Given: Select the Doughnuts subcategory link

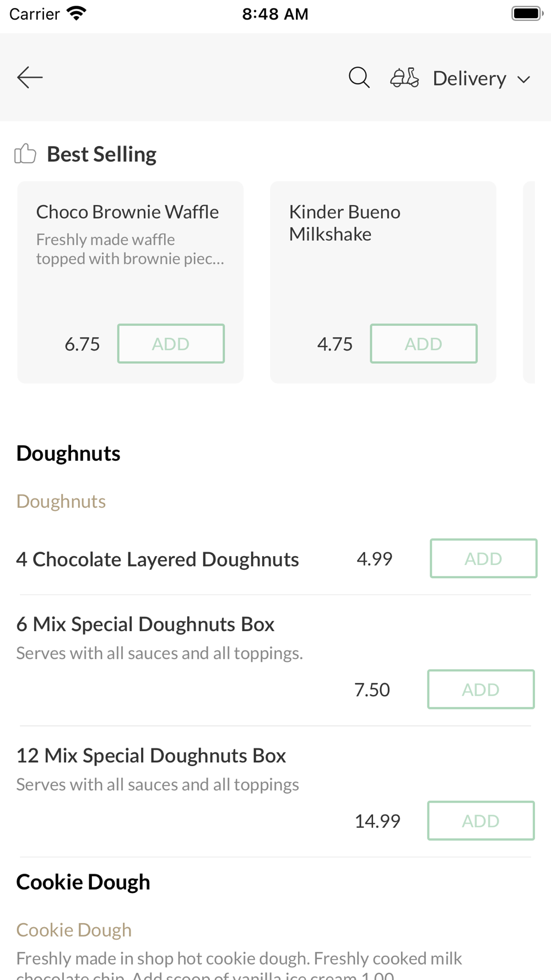Looking at the screenshot, I should (x=61, y=501).
